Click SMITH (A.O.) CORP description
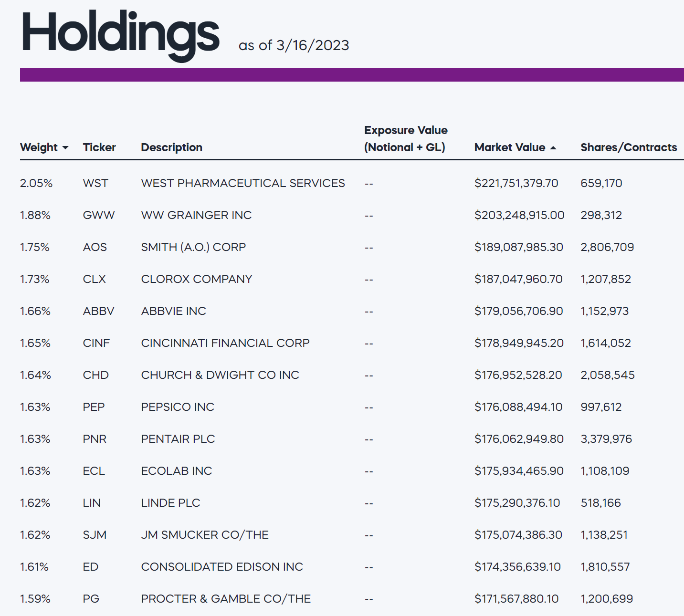The height and width of the screenshot is (616, 684). click(x=194, y=247)
